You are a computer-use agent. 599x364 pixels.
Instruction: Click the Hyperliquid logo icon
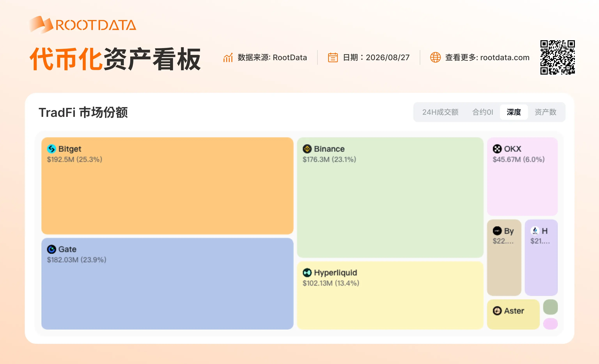point(307,272)
